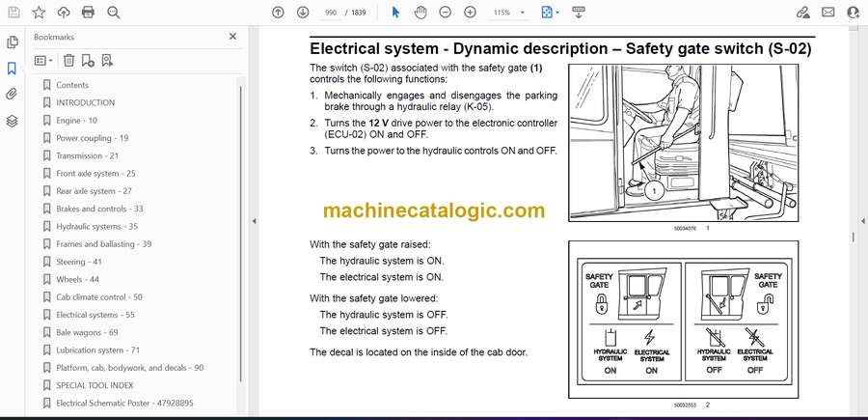The image size is (868, 420).
Task: Select Hydraulic systems - 35 bookmark
Action: pyautogui.click(x=96, y=227)
